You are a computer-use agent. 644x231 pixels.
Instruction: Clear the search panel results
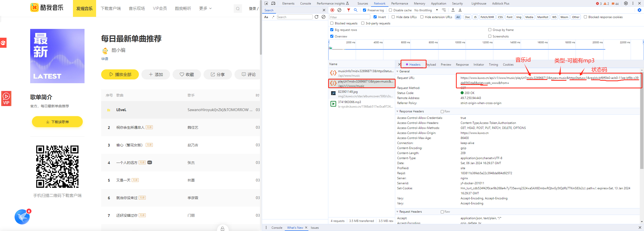coord(324,17)
